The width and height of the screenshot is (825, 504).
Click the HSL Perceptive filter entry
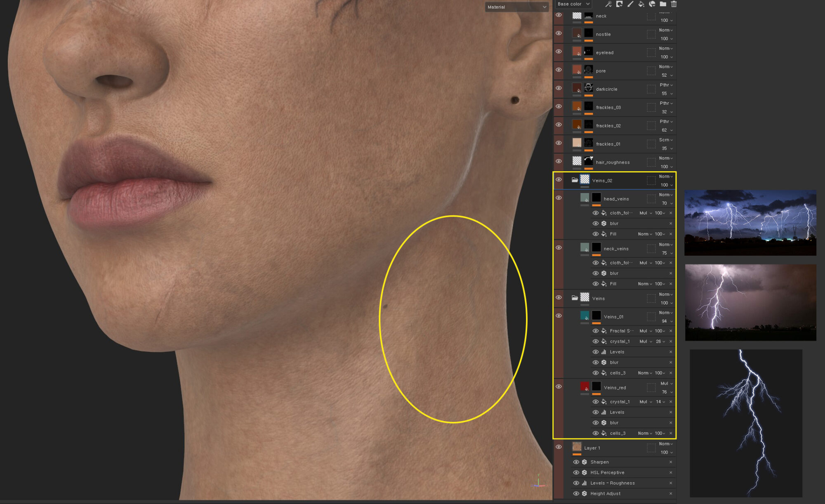(607, 473)
